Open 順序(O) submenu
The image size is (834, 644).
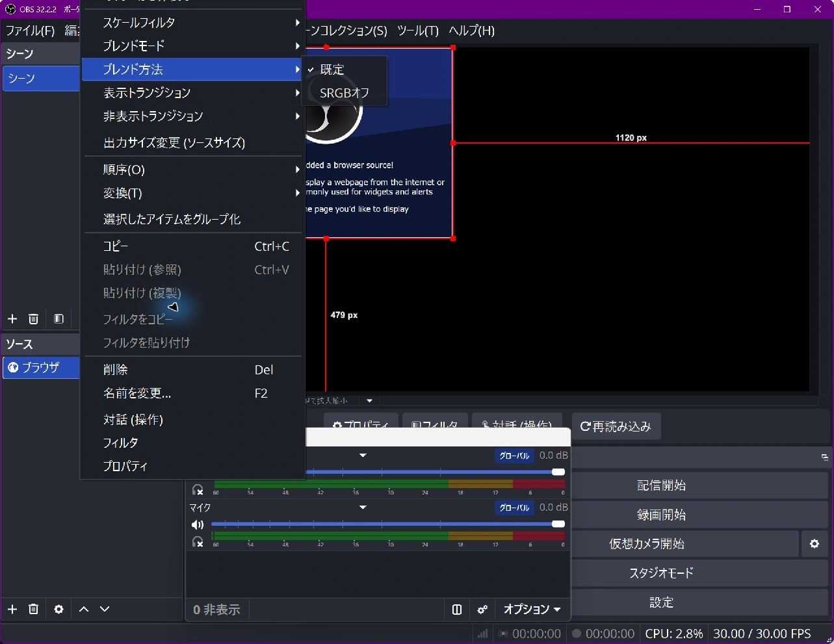pyautogui.click(x=193, y=170)
